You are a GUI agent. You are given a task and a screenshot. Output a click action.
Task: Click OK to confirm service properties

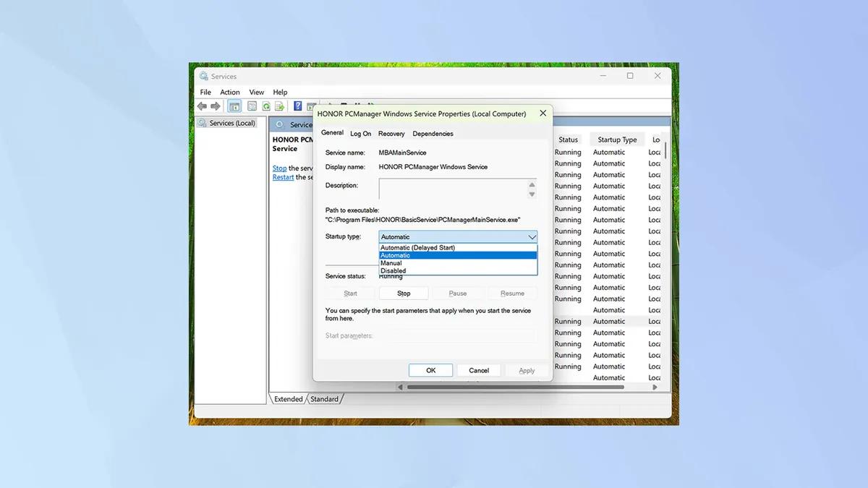coord(430,370)
